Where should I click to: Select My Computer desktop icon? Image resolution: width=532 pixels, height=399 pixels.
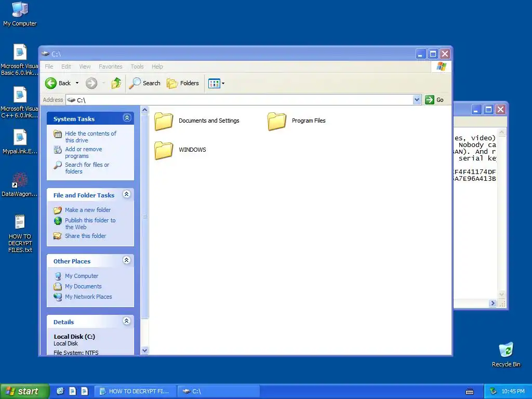point(20,14)
